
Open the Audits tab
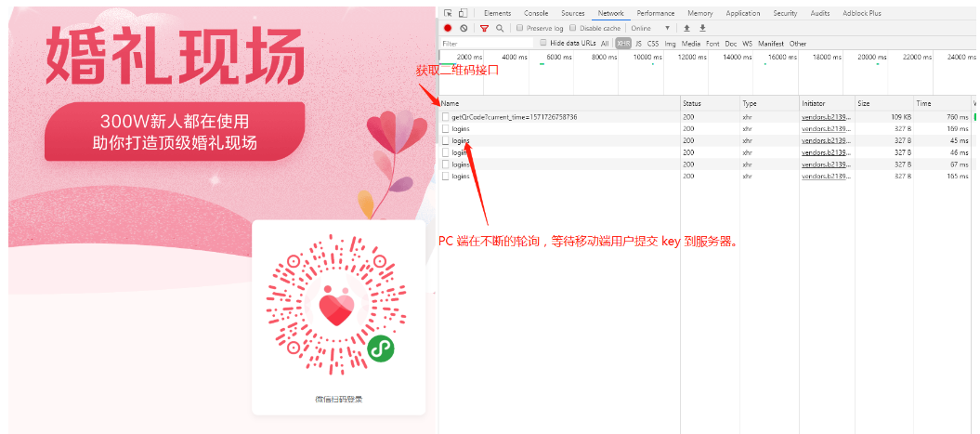(820, 13)
